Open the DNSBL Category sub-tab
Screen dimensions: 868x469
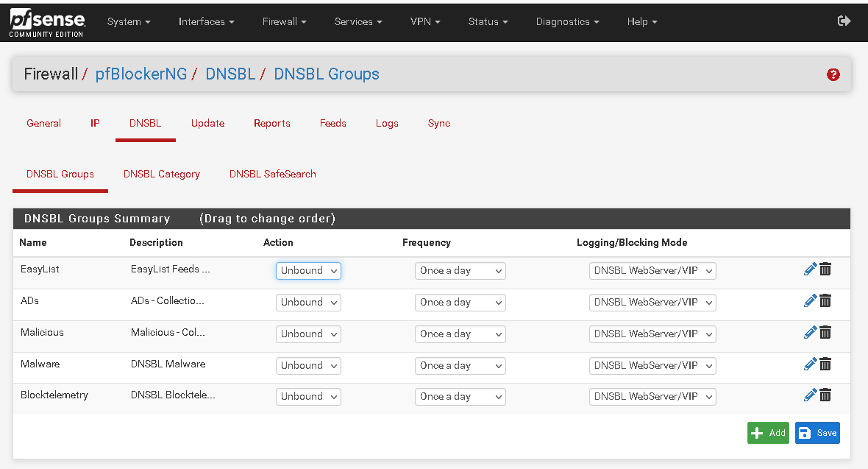point(162,174)
